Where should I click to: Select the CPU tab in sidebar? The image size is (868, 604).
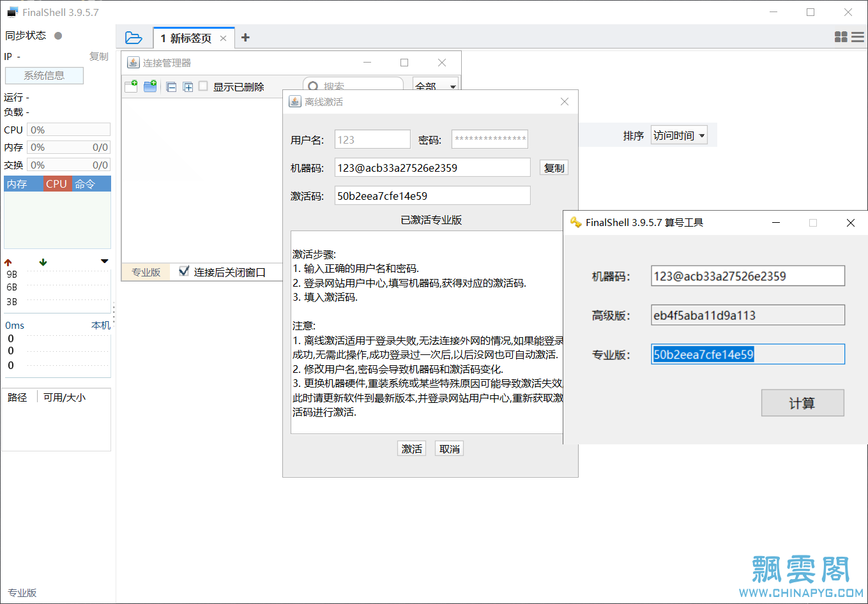[57, 184]
